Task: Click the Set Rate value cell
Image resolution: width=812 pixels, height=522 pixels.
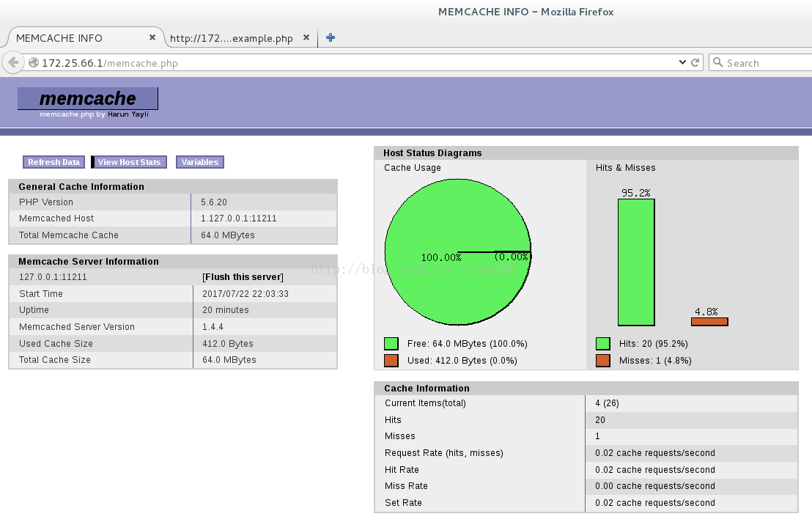Action: 691,503
